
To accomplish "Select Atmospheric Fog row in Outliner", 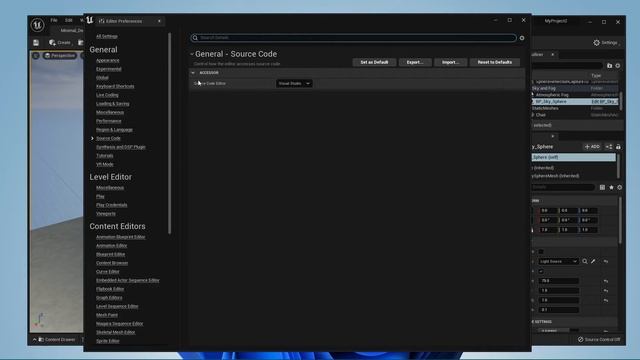I will coord(575,95).
